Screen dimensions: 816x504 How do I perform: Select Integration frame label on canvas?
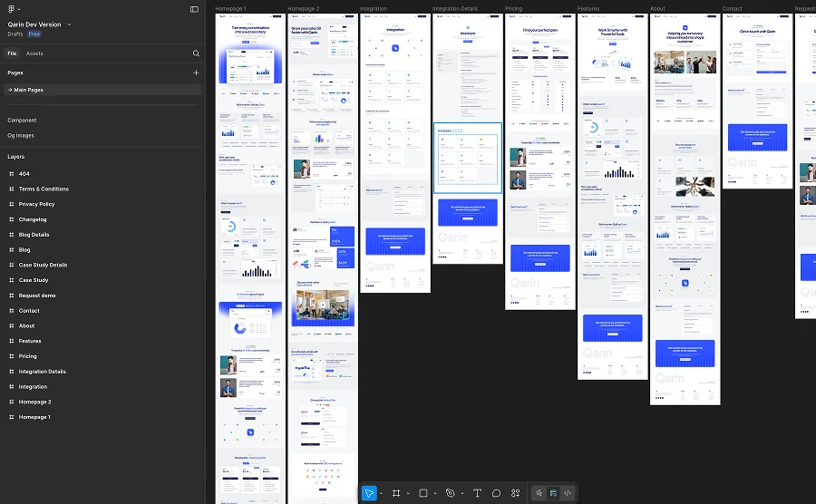point(374,9)
